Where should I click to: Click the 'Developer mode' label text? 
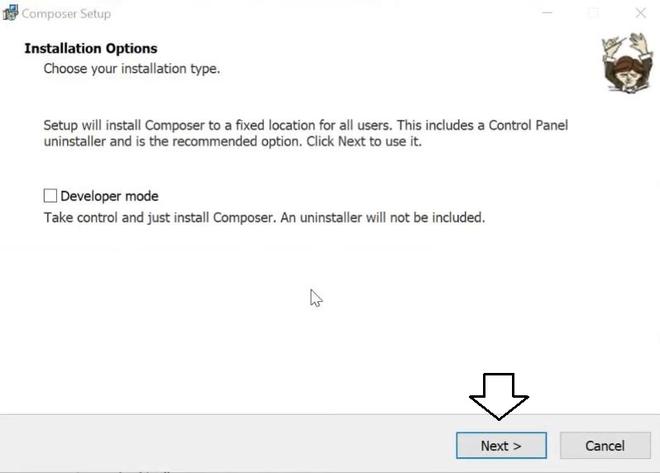[109, 196]
